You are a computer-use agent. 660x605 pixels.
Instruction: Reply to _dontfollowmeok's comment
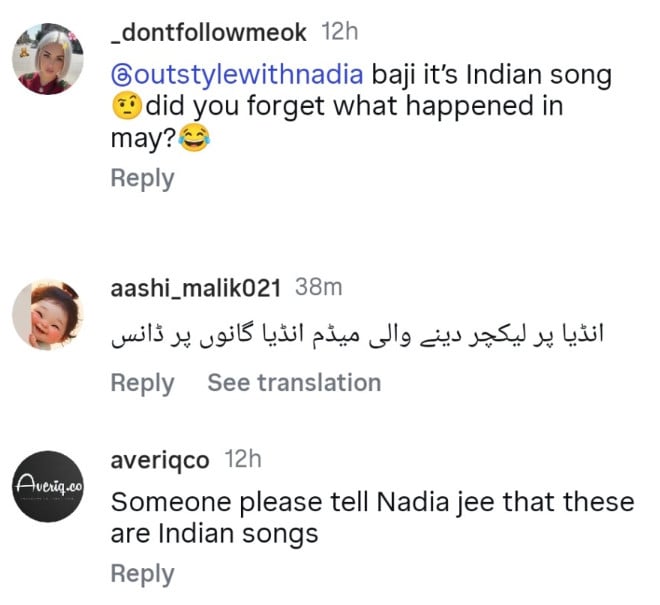pos(142,179)
